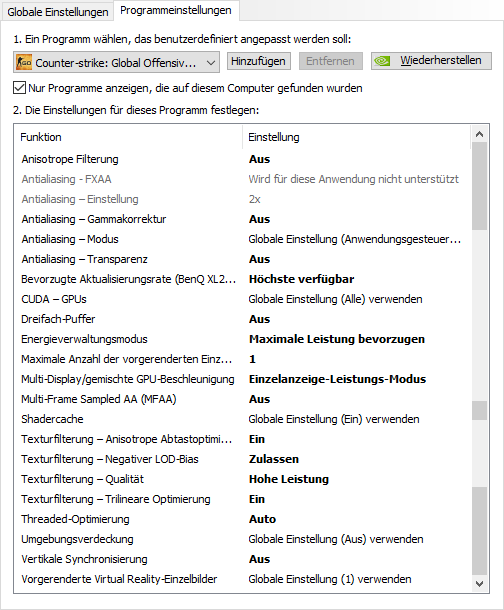This screenshot has height=610, width=504.
Task: Click Globale Einstellung (Ein) verwenden value
Action: pos(334,419)
